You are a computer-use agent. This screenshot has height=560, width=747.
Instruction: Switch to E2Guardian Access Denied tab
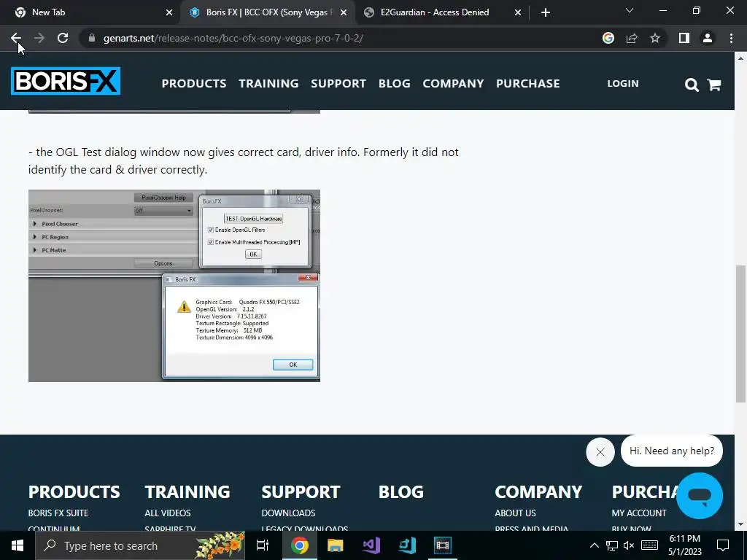pos(435,12)
